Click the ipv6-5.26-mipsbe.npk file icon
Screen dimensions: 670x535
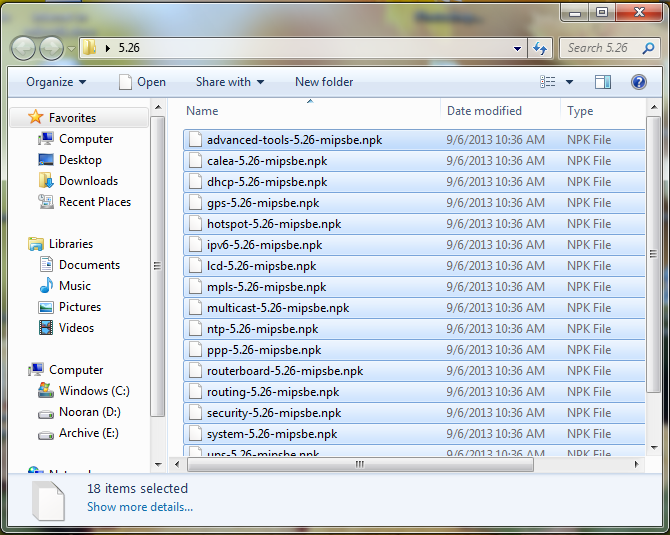[195, 245]
